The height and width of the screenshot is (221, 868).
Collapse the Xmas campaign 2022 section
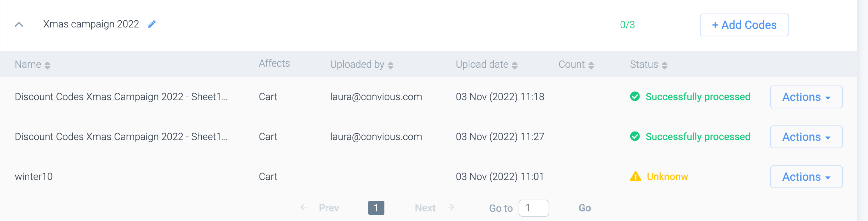coord(19,25)
